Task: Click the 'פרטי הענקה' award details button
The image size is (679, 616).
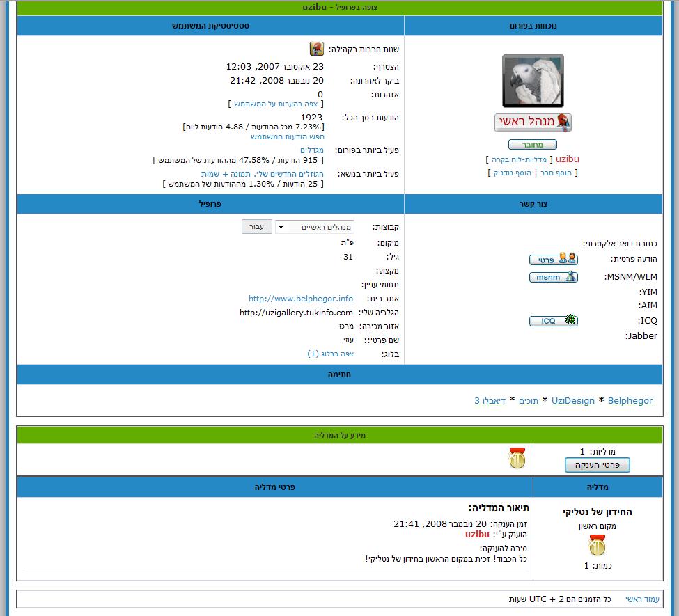Action: pyautogui.click(x=597, y=465)
